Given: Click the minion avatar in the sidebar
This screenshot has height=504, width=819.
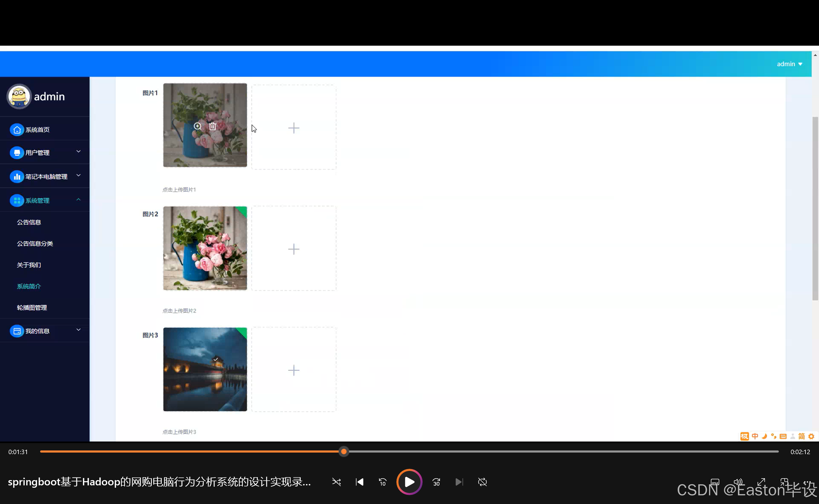Looking at the screenshot, I should 19,96.
